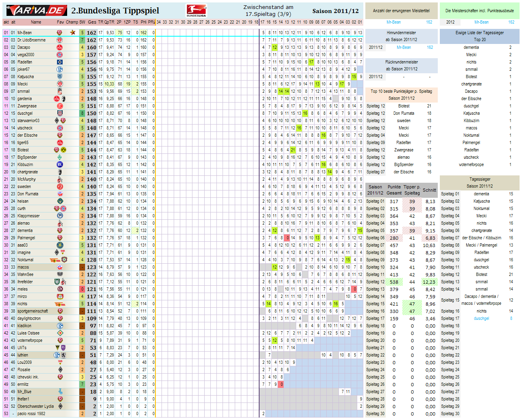Click the player name Don Rumata in table

(x=28, y=194)
